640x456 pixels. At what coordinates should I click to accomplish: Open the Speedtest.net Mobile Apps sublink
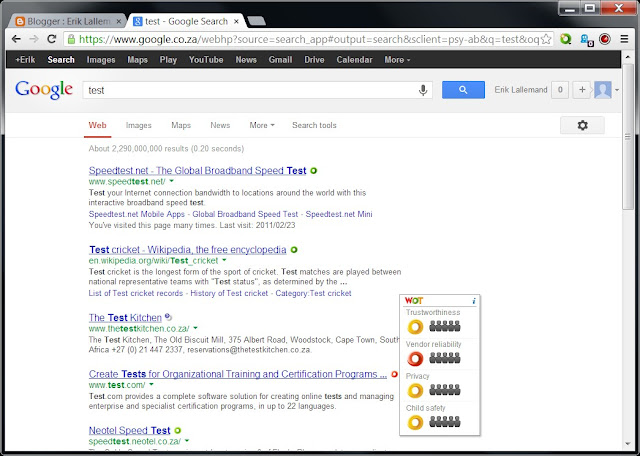pyautogui.click(x=137, y=214)
